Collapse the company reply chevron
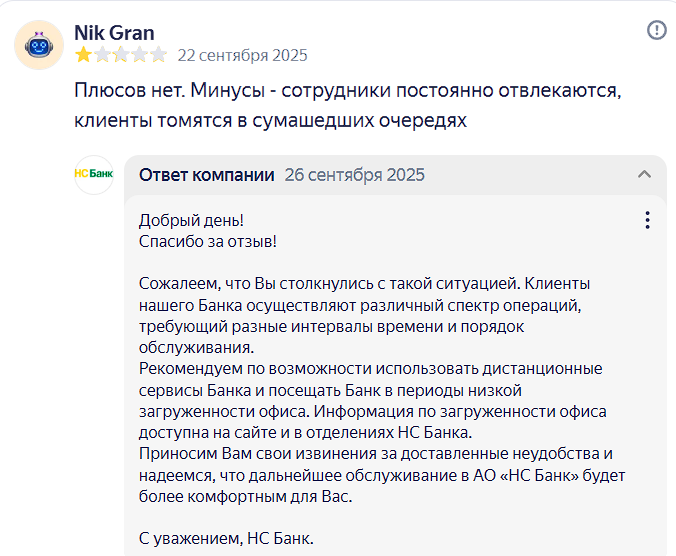The image size is (676, 556). (645, 175)
